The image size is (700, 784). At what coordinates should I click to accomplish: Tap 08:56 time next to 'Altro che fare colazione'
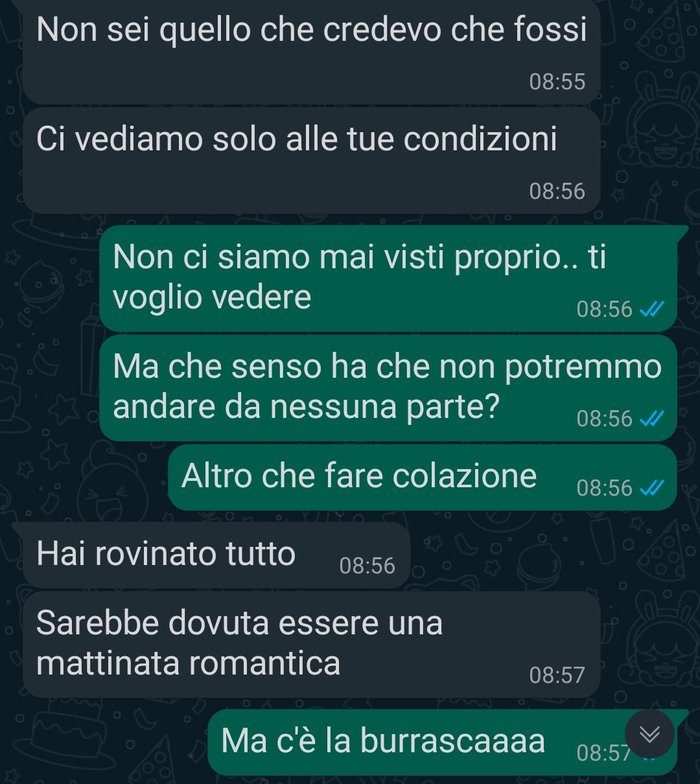click(x=604, y=488)
